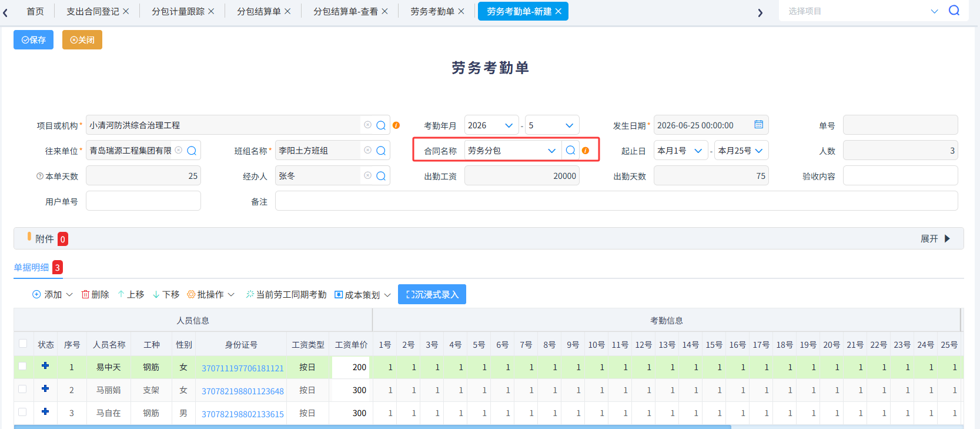Click 当前劳工同期考勤
980x429 pixels.
[x=286, y=294]
